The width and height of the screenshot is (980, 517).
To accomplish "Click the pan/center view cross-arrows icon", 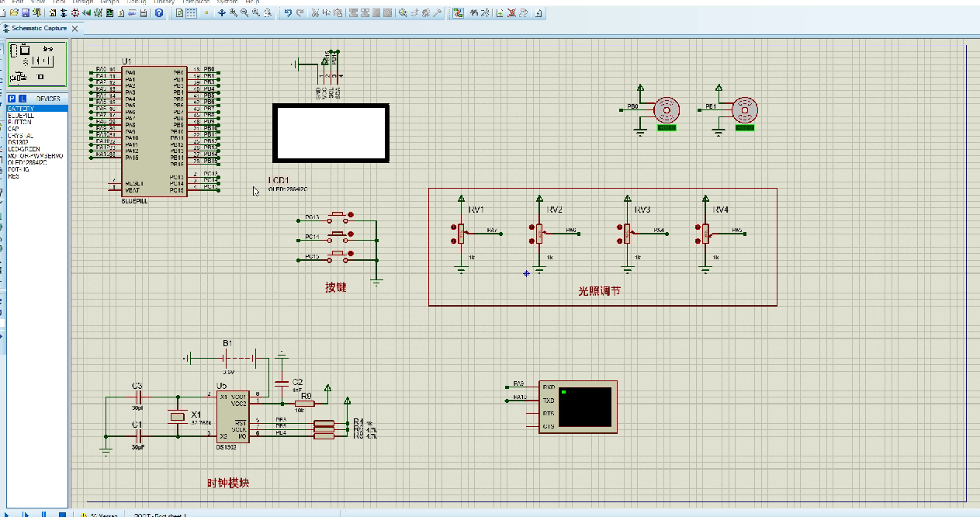I will click(x=221, y=13).
